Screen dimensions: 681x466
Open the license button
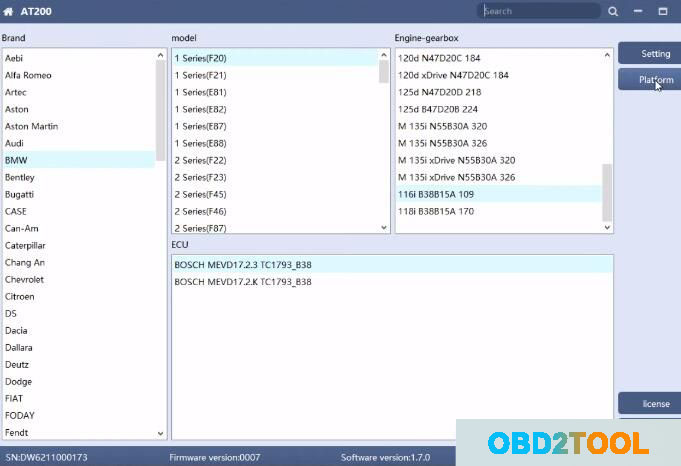[x=650, y=403]
